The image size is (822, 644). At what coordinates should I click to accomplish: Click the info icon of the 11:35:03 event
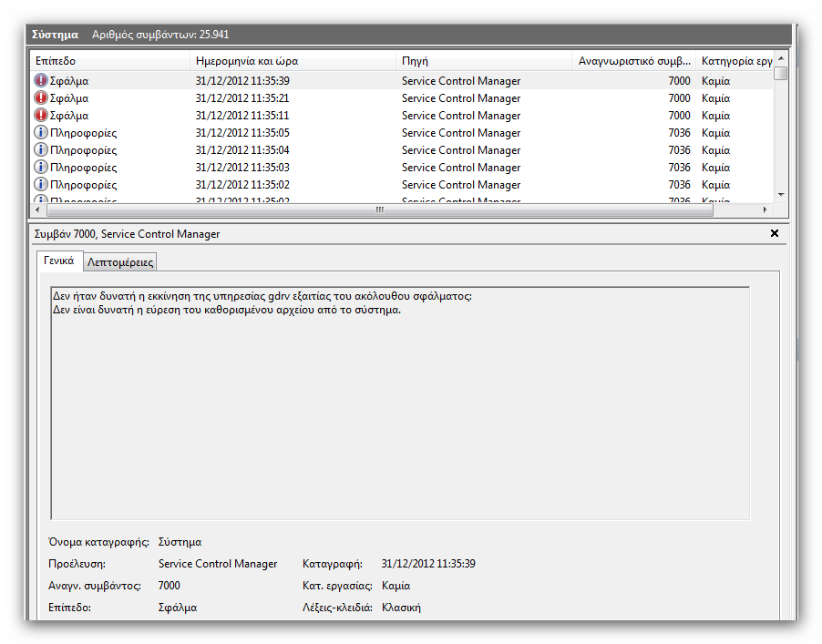coord(41,168)
